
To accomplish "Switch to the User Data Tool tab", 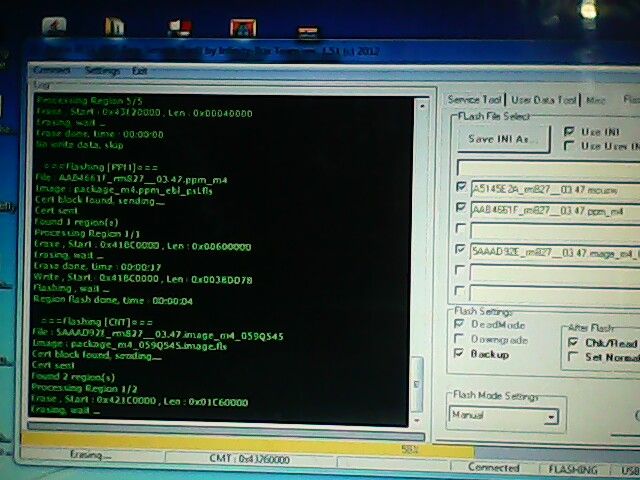I will (x=543, y=100).
